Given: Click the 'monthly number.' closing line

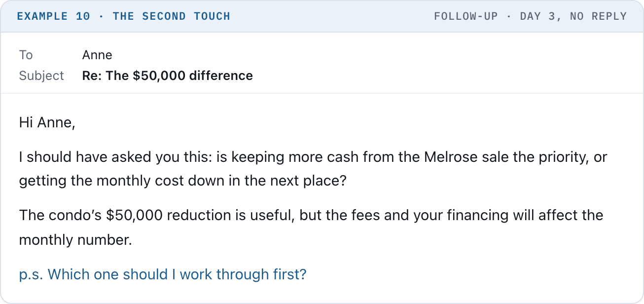Looking at the screenshot, I should (75, 240).
